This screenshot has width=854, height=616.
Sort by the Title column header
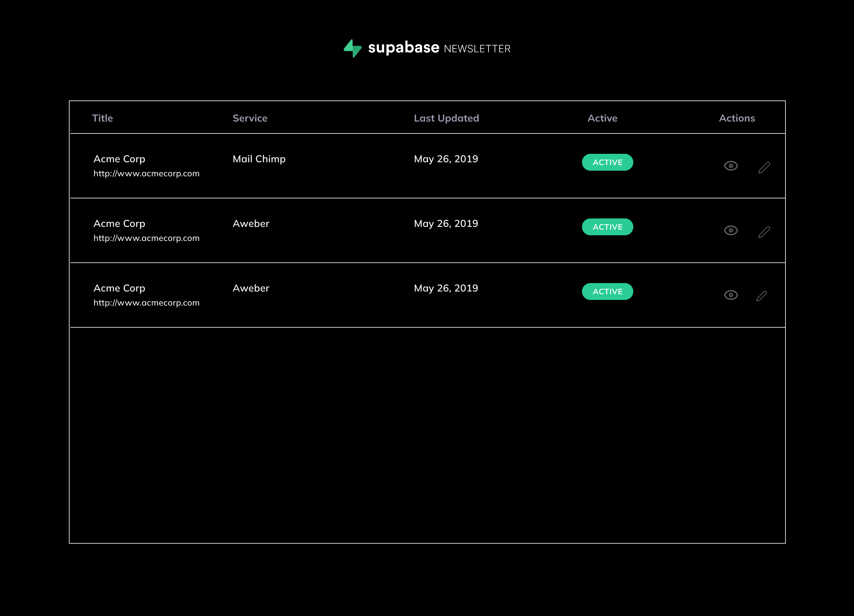[102, 118]
